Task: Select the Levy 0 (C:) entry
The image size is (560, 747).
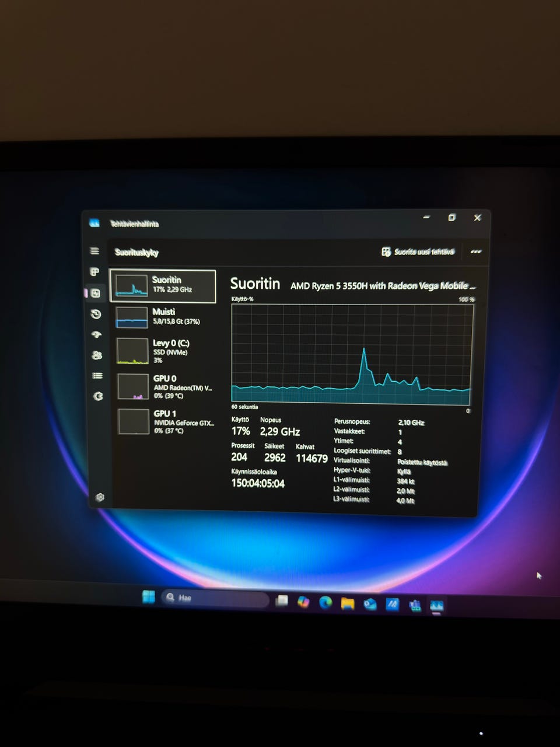Action: point(163,351)
